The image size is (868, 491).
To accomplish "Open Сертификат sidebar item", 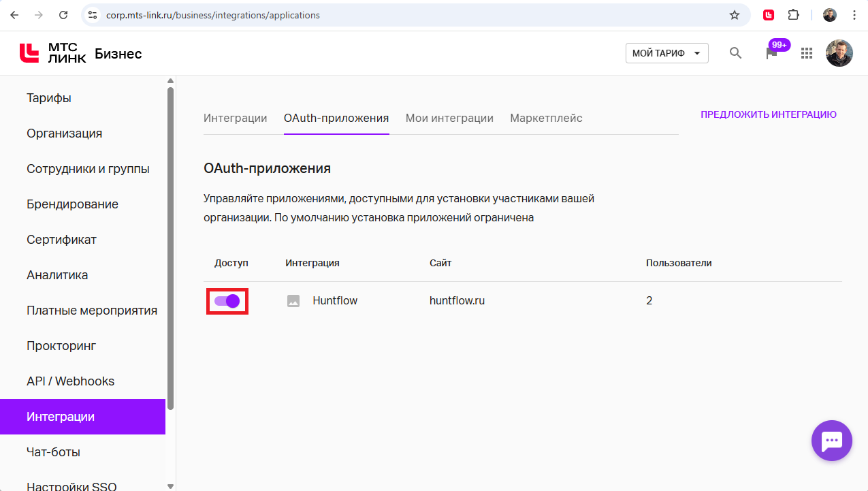I will (x=82, y=240).
